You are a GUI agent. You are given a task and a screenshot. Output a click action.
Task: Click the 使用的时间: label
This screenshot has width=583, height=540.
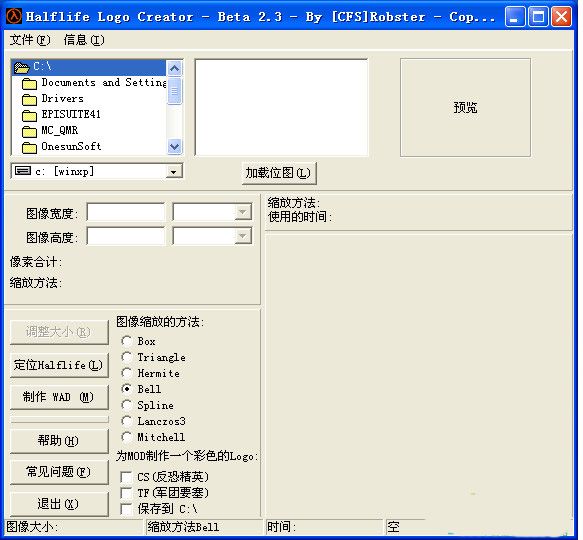click(300, 216)
